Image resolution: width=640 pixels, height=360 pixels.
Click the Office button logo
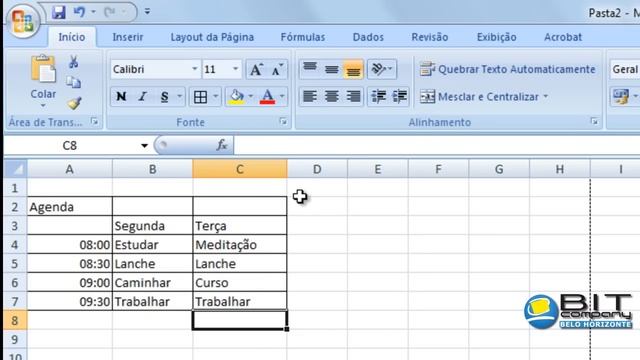point(22,21)
